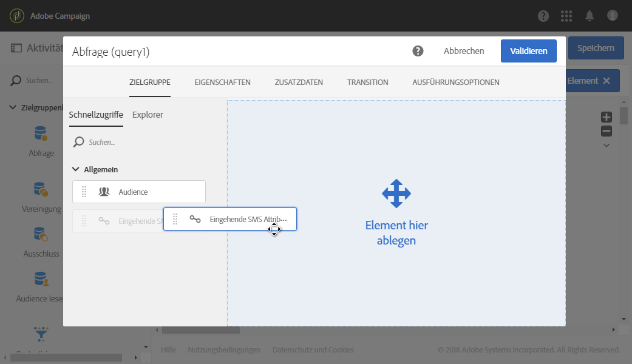Collapse the Allgemein section
This screenshot has height=364, width=632.
75,169
